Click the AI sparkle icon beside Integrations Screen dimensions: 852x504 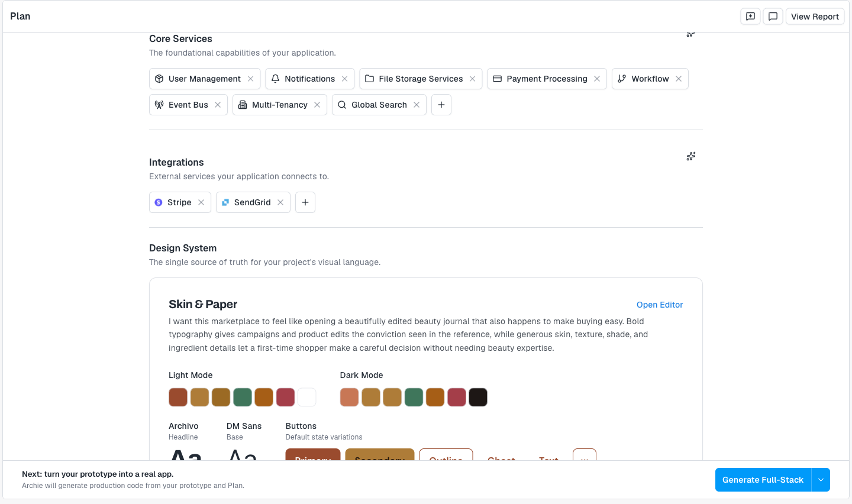tap(691, 156)
